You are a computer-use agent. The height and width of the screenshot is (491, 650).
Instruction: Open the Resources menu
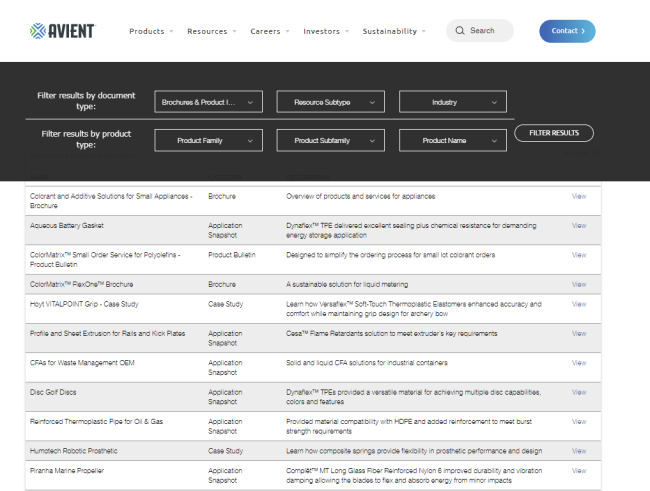point(212,31)
